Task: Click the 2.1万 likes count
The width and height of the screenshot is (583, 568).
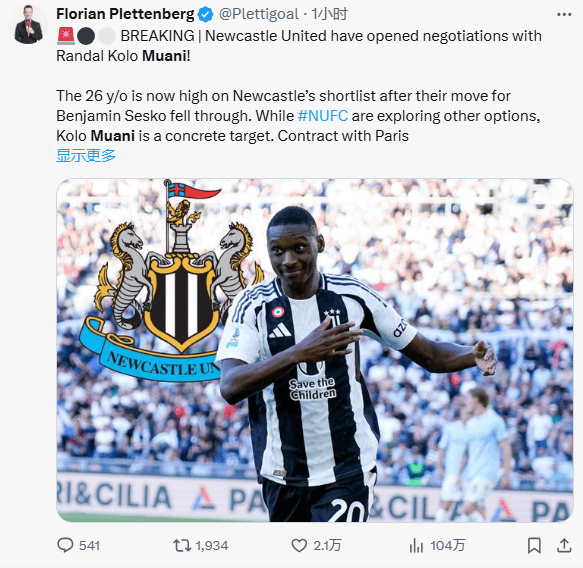Action: pos(327,546)
